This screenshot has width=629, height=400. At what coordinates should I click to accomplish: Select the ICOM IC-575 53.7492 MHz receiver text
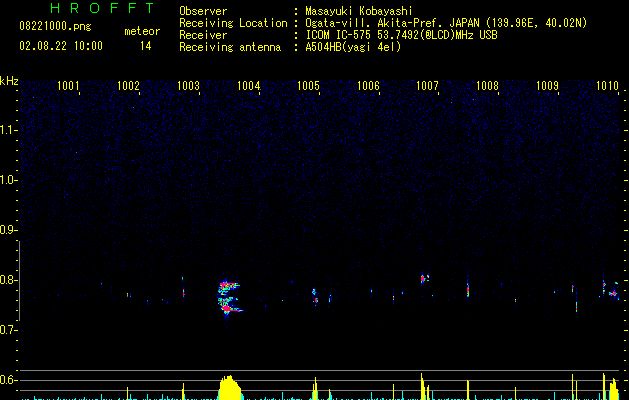point(401,35)
